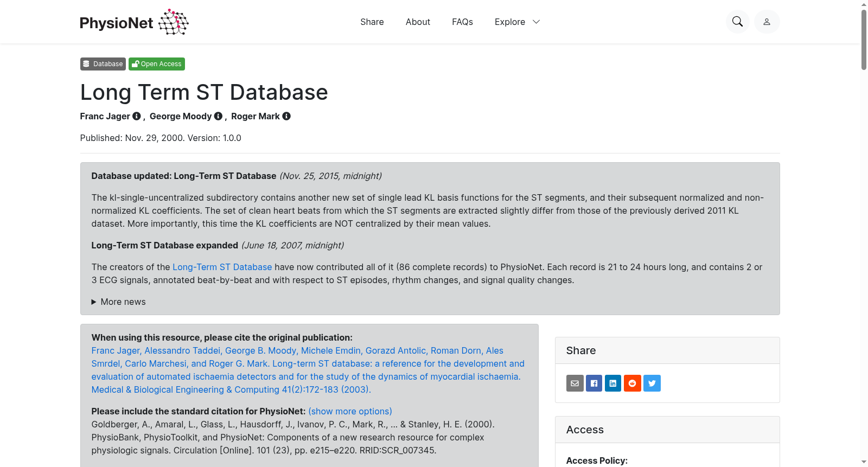Click the user account icon
Screen dimensions: 868x467
(767, 22)
